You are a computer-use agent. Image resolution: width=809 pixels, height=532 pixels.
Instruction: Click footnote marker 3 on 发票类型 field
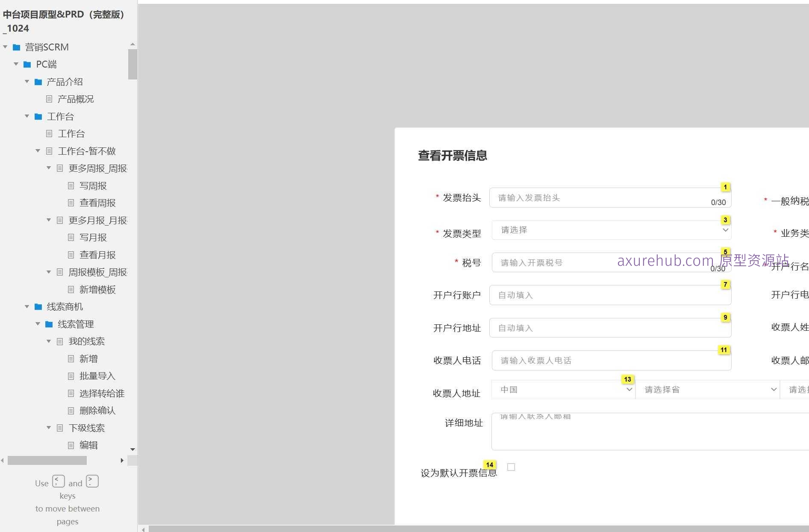point(725,220)
